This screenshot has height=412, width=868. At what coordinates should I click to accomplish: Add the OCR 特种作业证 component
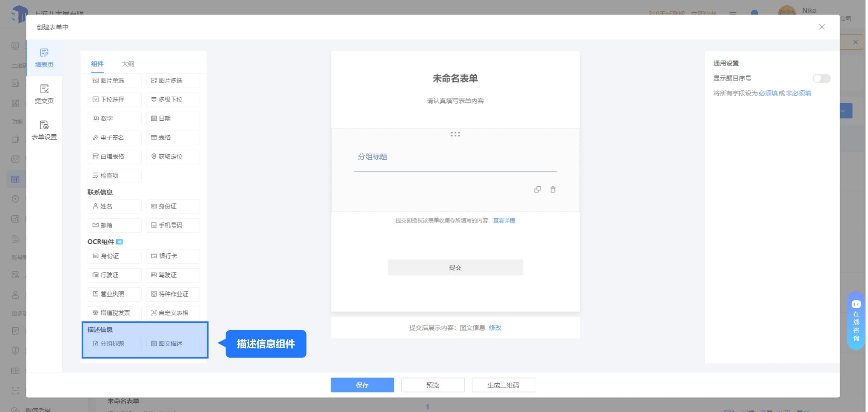pyautogui.click(x=173, y=294)
